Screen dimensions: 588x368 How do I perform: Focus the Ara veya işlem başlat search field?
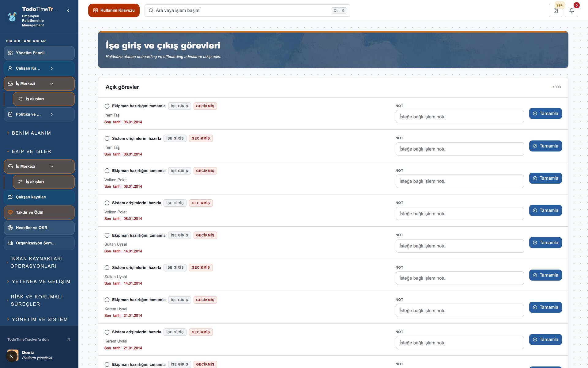click(x=247, y=10)
